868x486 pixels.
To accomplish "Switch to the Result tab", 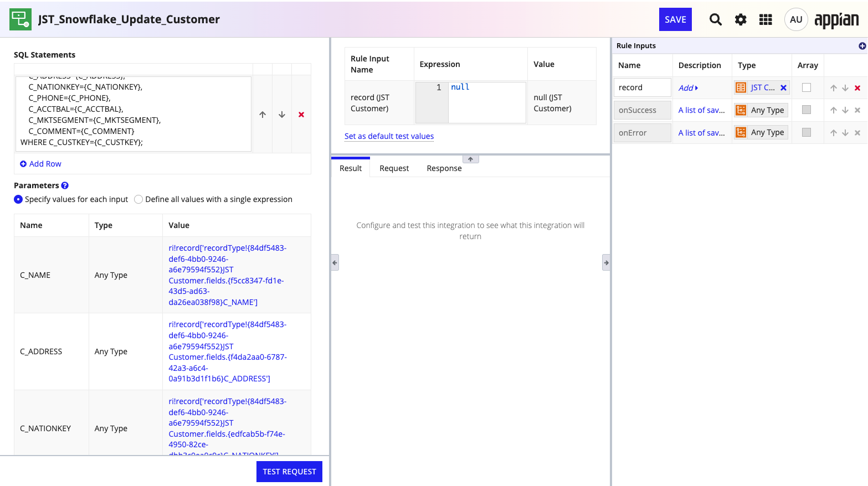I will point(351,168).
